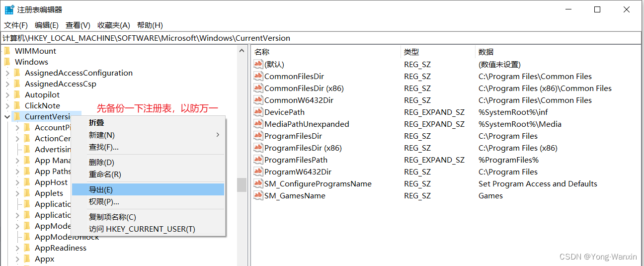Click the CommonFilesDir value's ab icon
Screen dimensions: 644x266
(258, 76)
